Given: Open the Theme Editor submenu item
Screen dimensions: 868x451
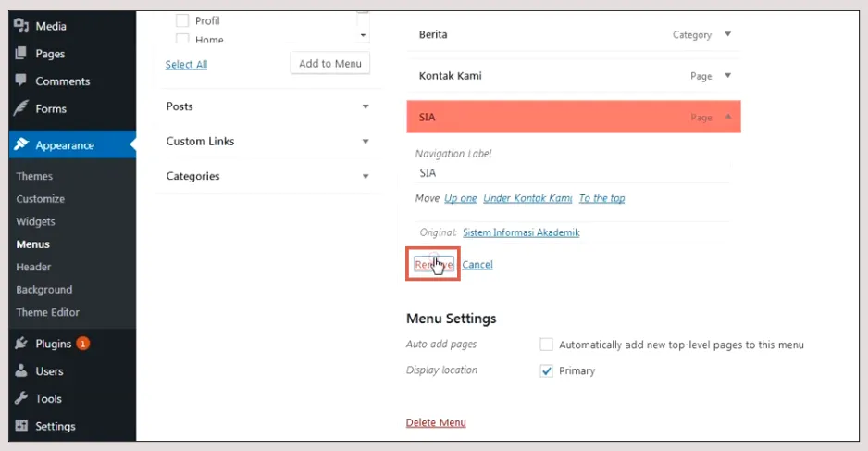Looking at the screenshot, I should click(48, 312).
